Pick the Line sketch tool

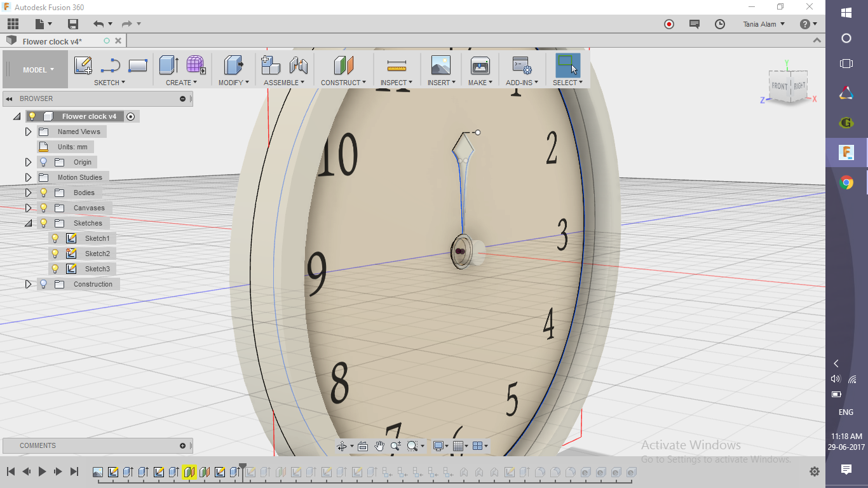pos(111,65)
